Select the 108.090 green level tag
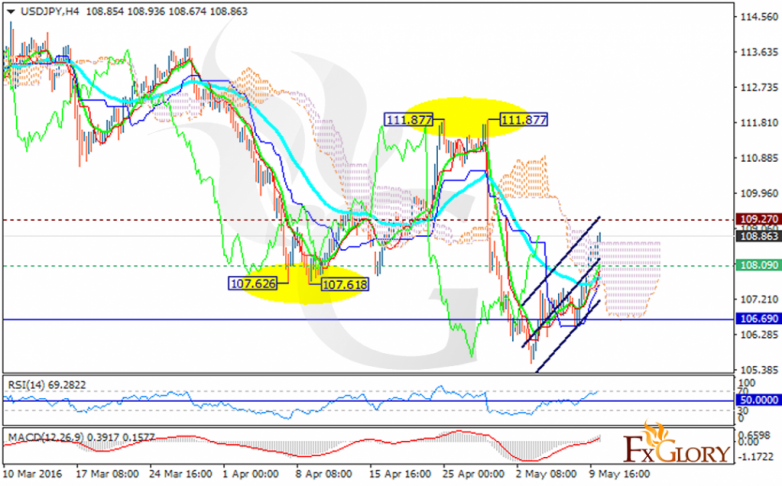 (759, 265)
